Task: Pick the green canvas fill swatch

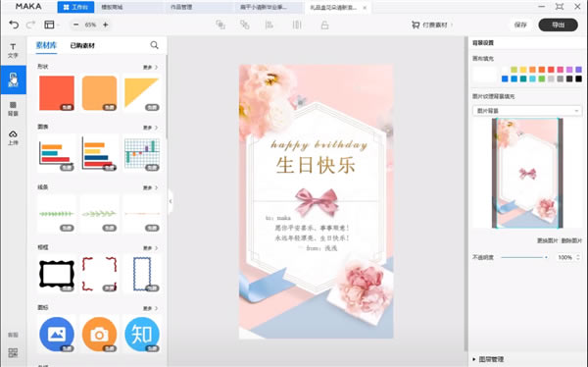Action: tap(542, 79)
